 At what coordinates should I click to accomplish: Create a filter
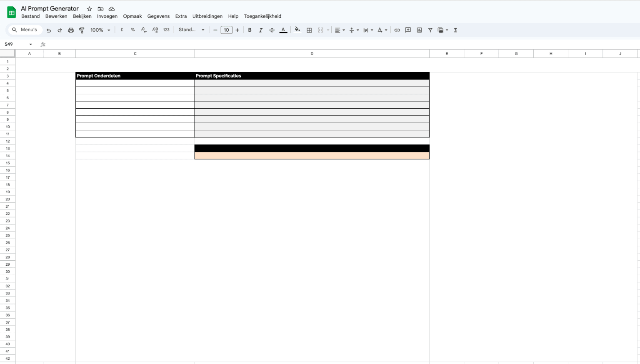pyautogui.click(x=430, y=30)
